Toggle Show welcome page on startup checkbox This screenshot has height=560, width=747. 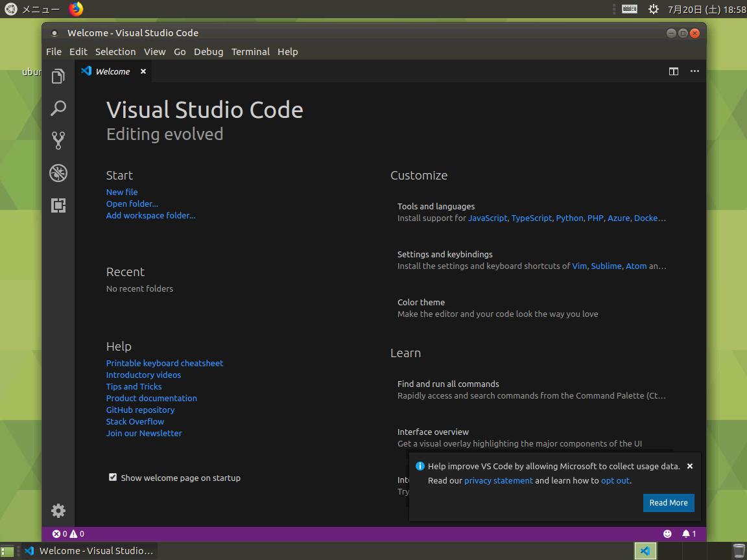113,477
